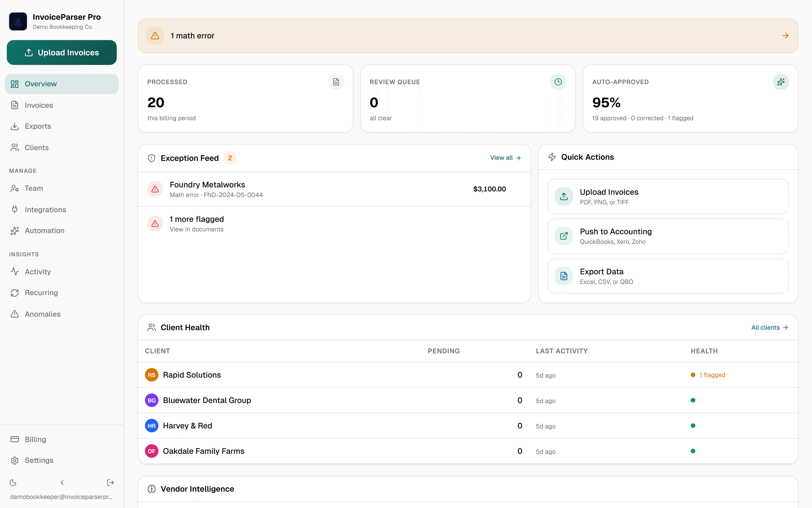Image resolution: width=812 pixels, height=508 pixels.
Task: Click the HEALTH column header
Action: 704,351
